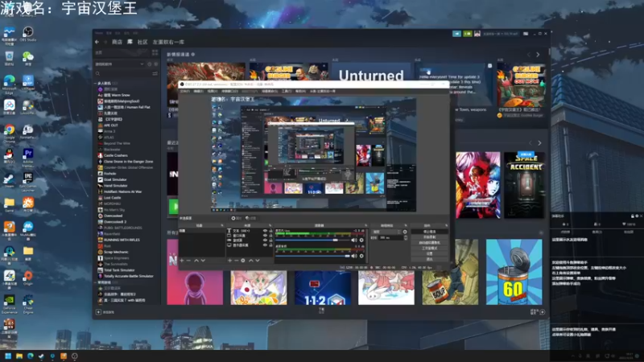The height and width of the screenshot is (362, 644).
Task: Open the Epic Games Launcher desktop icon
Action: pyautogui.click(x=28, y=181)
